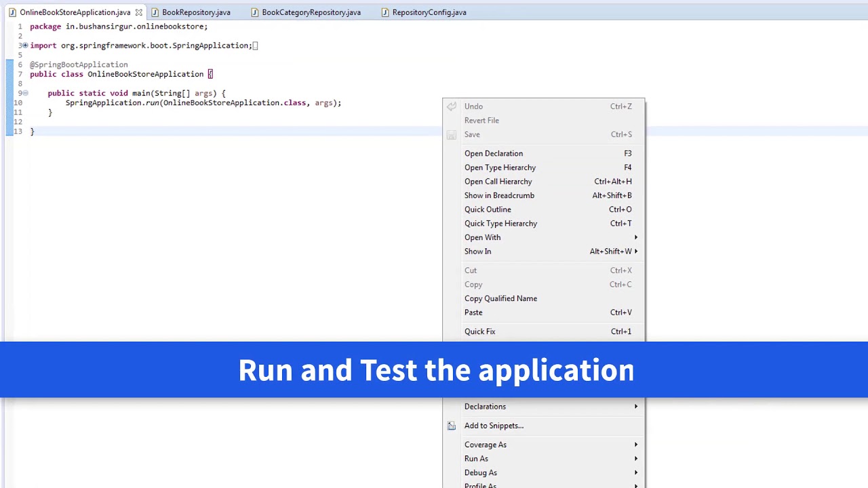Open the BookCategoryRepository.java tab
868x488 pixels.
(311, 12)
